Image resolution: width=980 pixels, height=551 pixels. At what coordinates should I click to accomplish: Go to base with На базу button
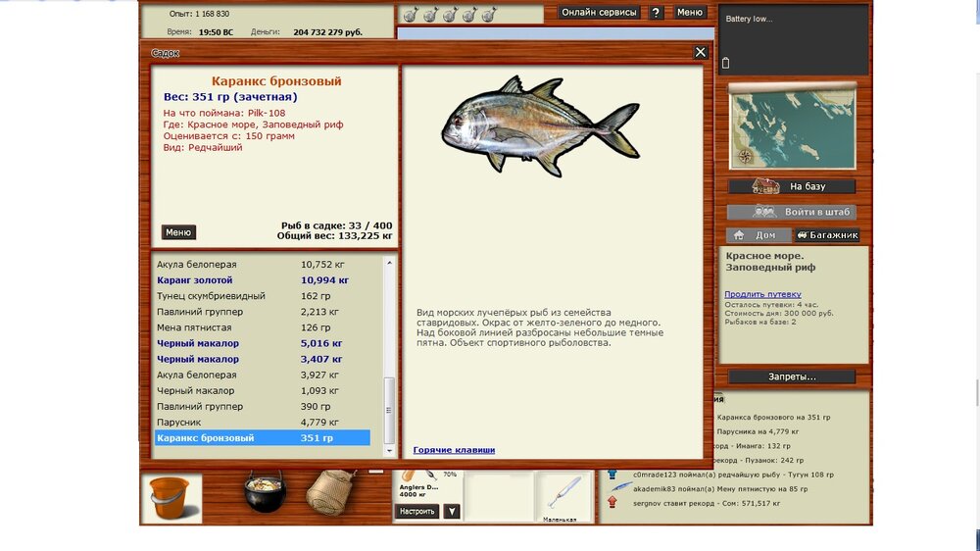792,186
